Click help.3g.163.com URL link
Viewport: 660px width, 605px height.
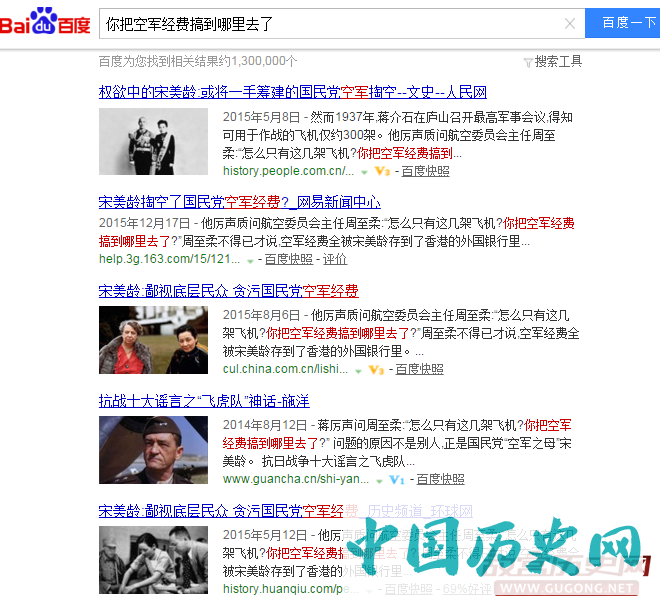tap(169, 259)
